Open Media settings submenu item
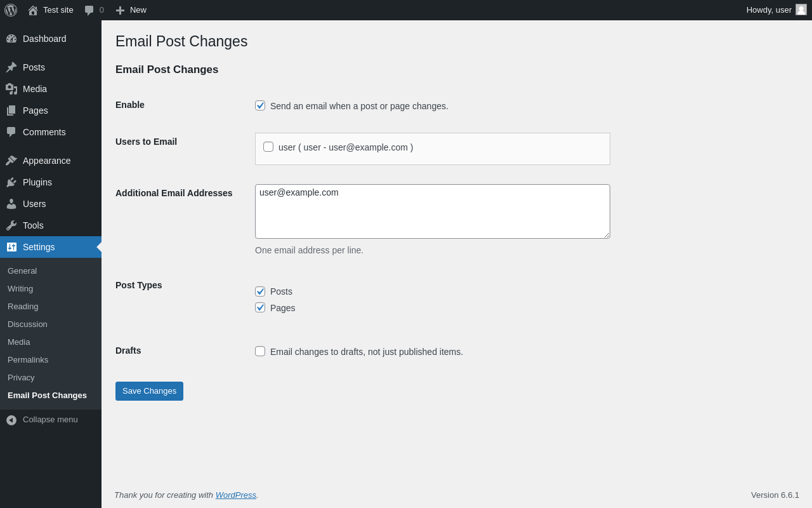 point(19,342)
